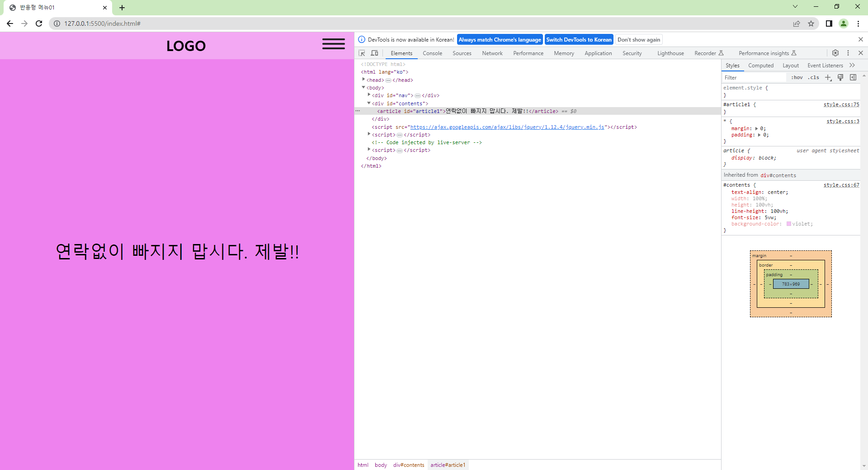Switch to the Network tab

492,53
